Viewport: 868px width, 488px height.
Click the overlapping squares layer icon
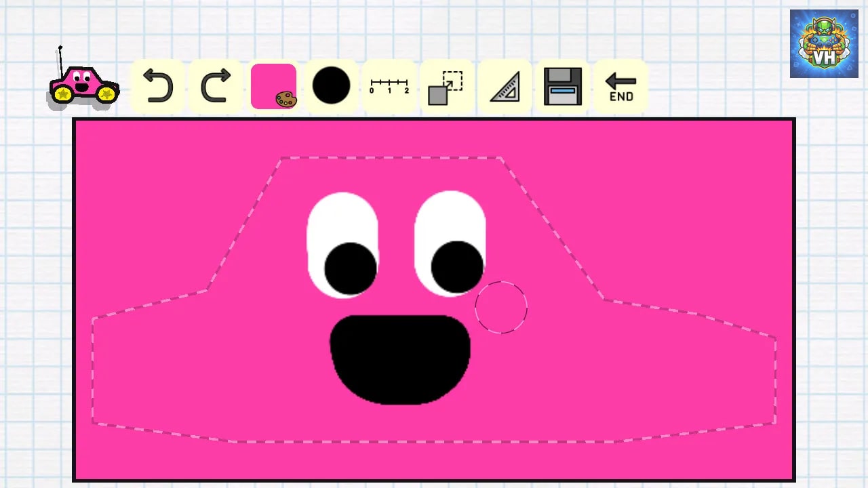(446, 87)
